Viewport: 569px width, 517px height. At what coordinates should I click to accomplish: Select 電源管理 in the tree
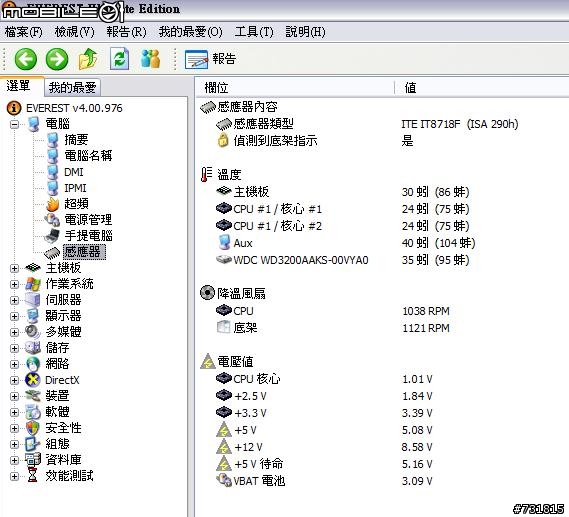(x=88, y=219)
